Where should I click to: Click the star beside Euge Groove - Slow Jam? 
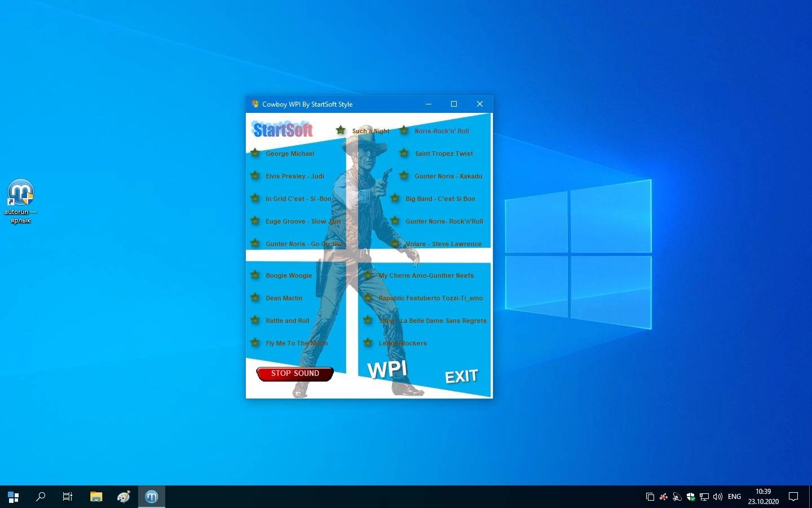[255, 221]
